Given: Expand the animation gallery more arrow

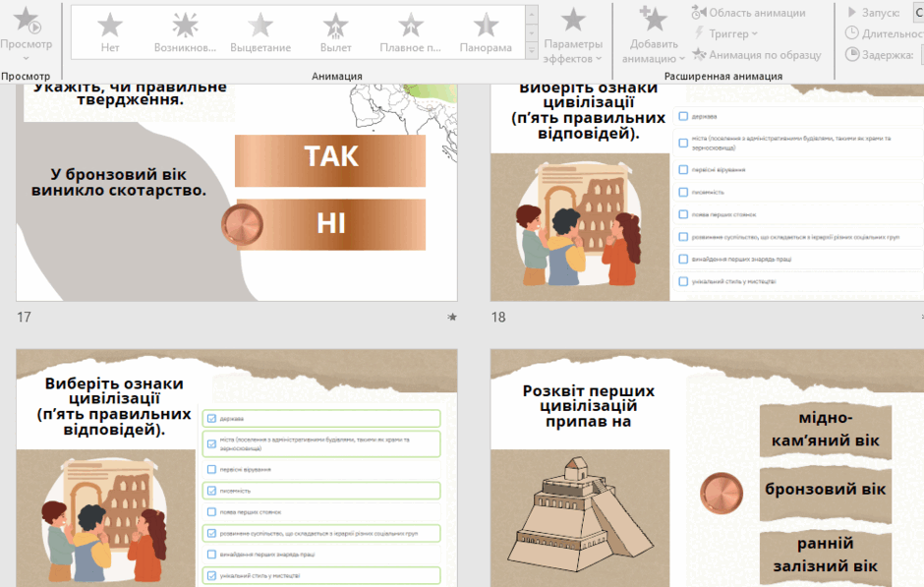Looking at the screenshot, I should point(532,51).
